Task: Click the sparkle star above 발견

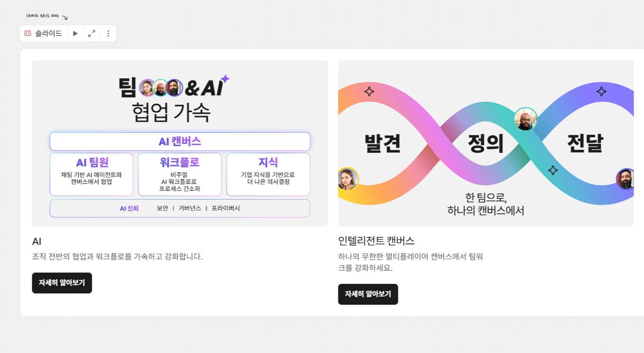Action: 369,92
